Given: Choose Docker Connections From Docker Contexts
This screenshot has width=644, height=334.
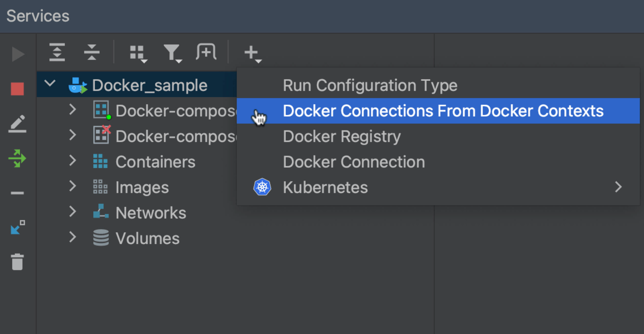Looking at the screenshot, I should (443, 111).
